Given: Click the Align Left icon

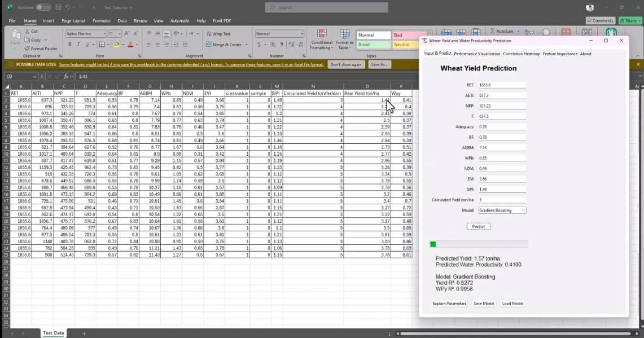Looking at the screenshot, I should coord(148,45).
